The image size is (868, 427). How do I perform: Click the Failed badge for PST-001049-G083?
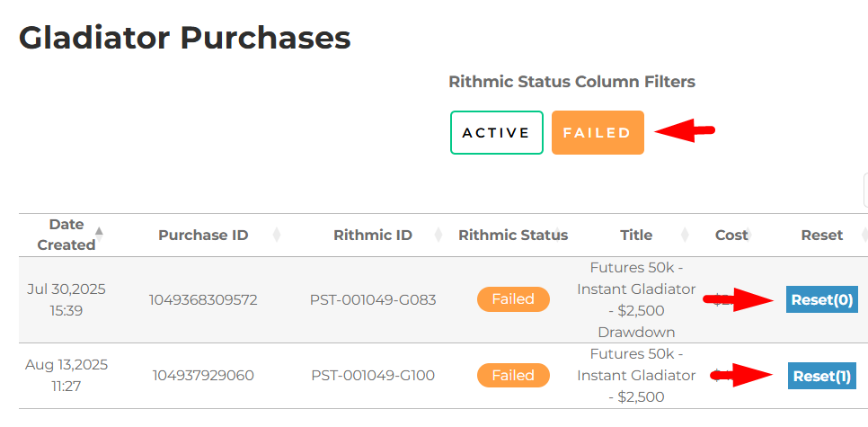coord(513,299)
